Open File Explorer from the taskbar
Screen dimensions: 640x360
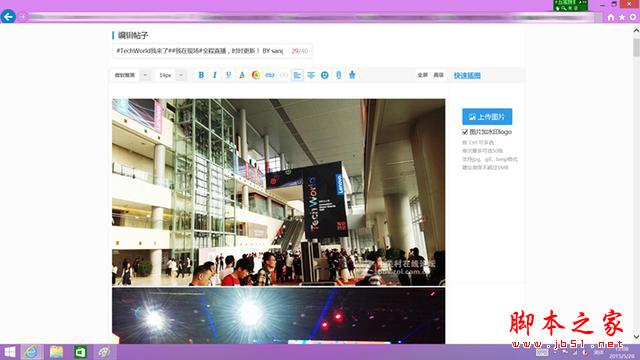(x=56, y=352)
